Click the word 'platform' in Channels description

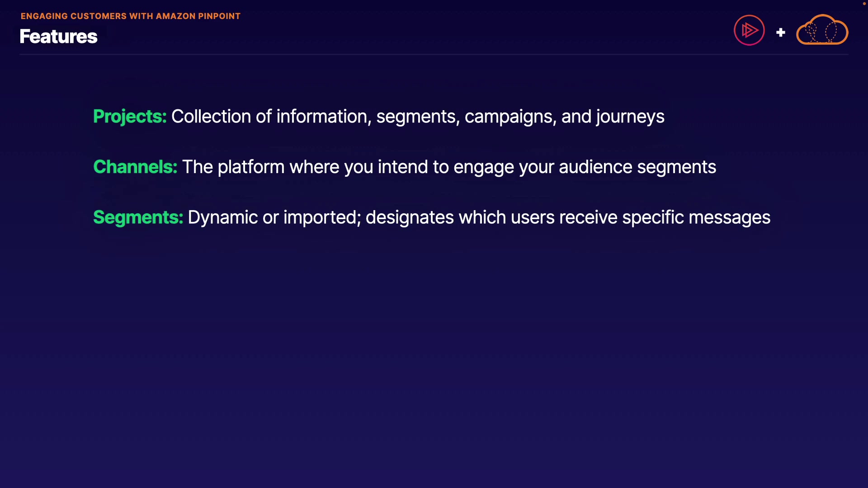[251, 167]
